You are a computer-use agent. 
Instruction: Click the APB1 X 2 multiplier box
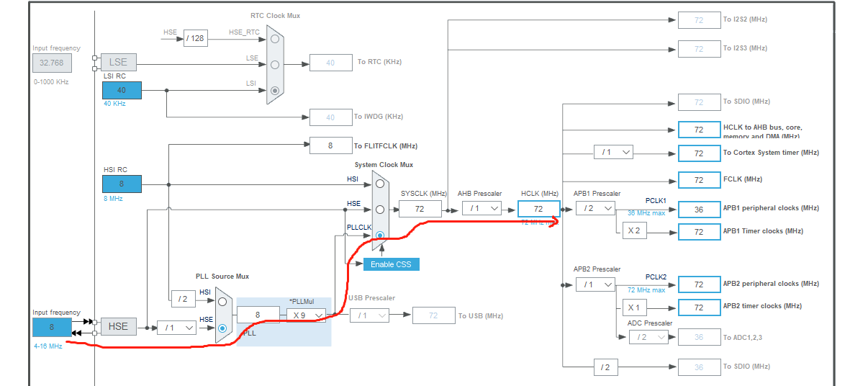tap(635, 231)
